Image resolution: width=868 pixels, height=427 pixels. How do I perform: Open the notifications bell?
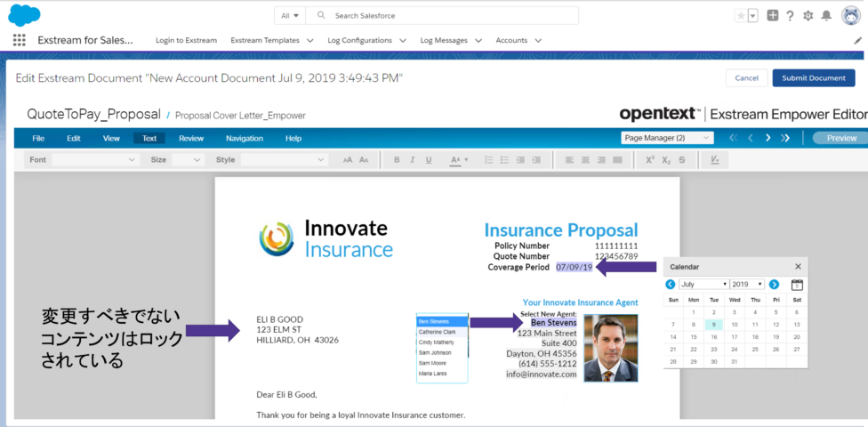tap(826, 15)
